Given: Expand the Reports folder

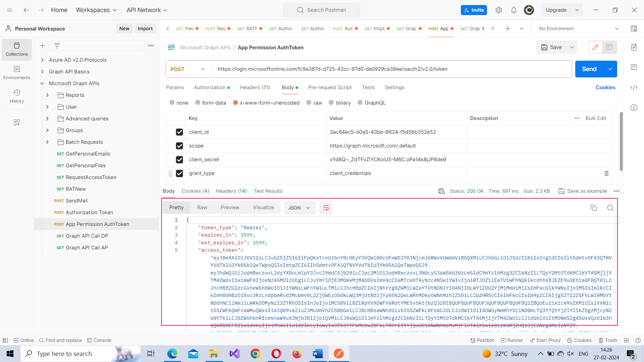Looking at the screenshot, I should [x=47, y=95].
